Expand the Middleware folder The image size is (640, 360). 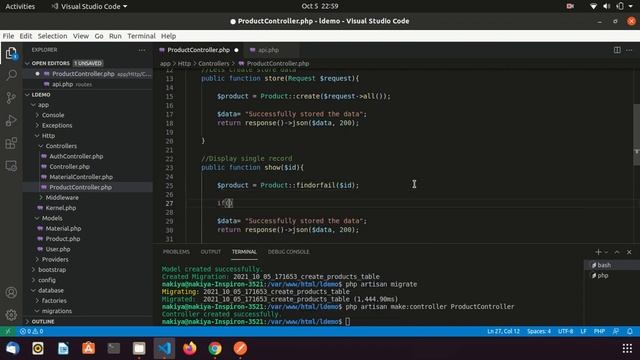pyautogui.click(x=41, y=198)
